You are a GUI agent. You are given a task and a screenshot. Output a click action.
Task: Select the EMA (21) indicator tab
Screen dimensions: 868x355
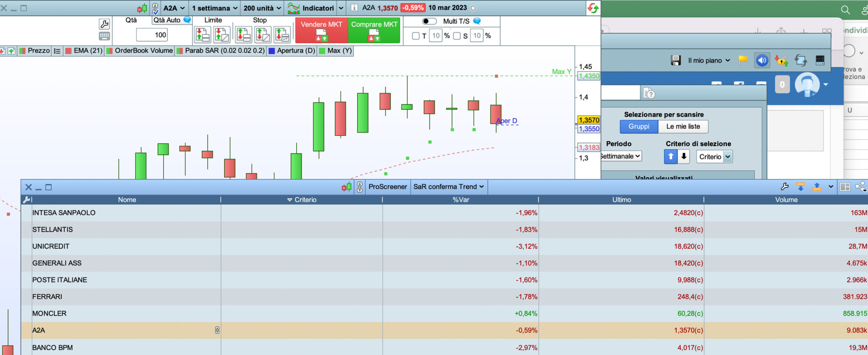pyautogui.click(x=84, y=51)
